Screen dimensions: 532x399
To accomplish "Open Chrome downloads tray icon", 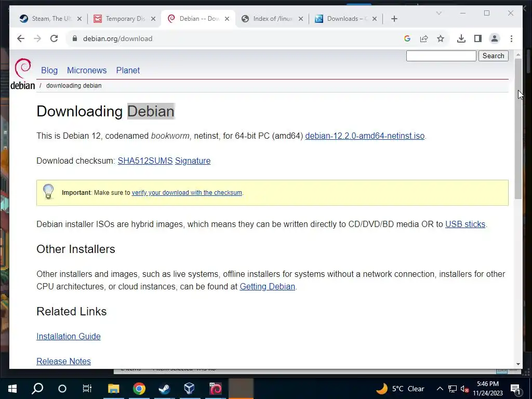I will (x=461, y=38).
